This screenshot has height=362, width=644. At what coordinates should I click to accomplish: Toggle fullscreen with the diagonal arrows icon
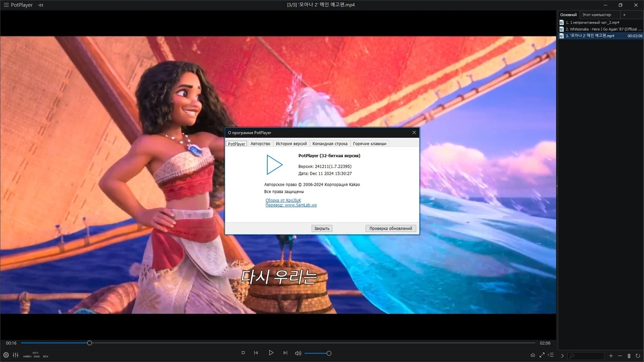(542, 355)
